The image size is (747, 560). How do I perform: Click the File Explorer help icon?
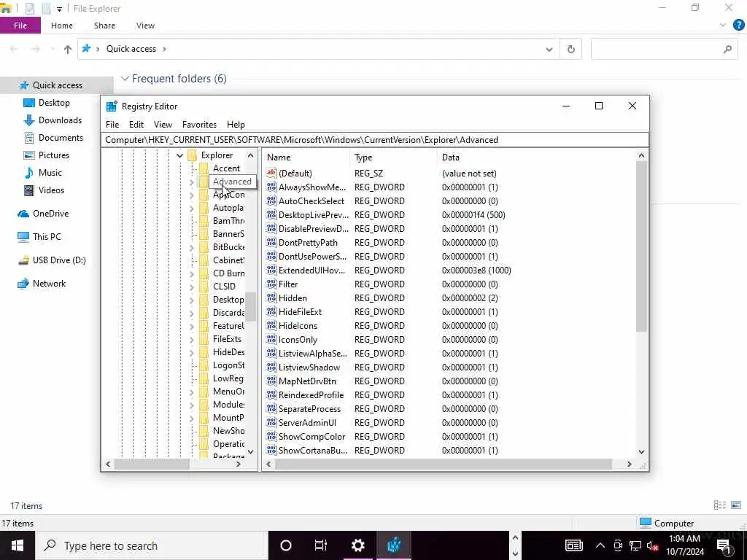click(738, 26)
